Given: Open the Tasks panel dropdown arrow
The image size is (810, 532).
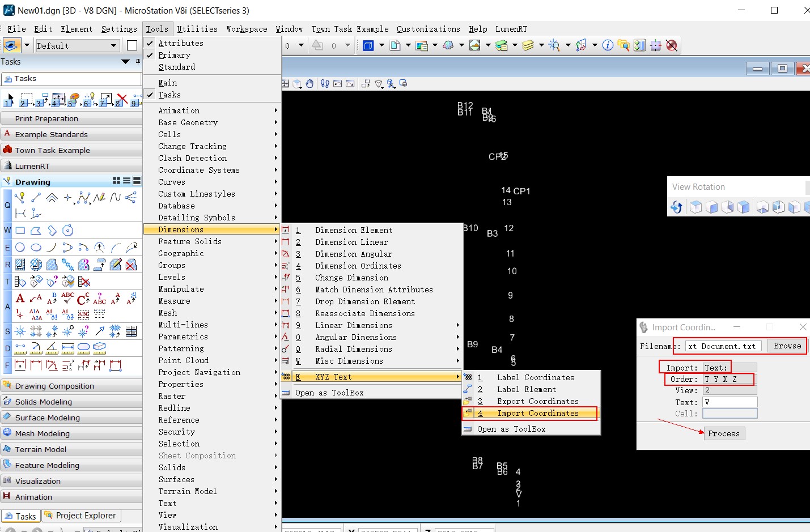Looking at the screenshot, I should pyautogui.click(x=125, y=62).
